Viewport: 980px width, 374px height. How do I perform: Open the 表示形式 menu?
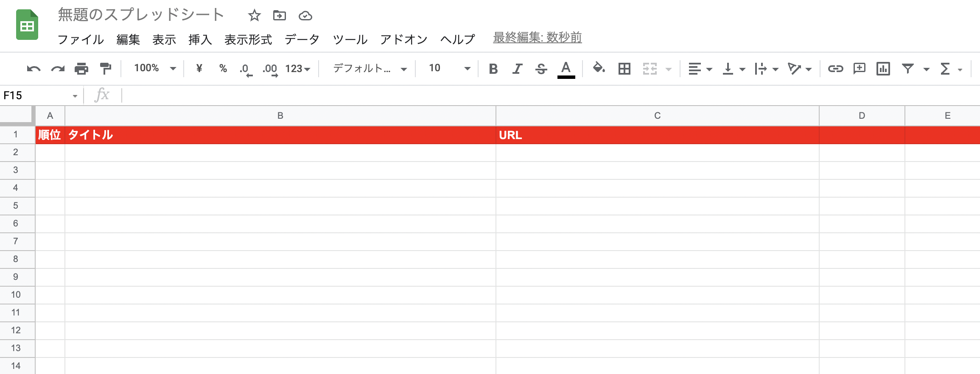click(x=248, y=39)
